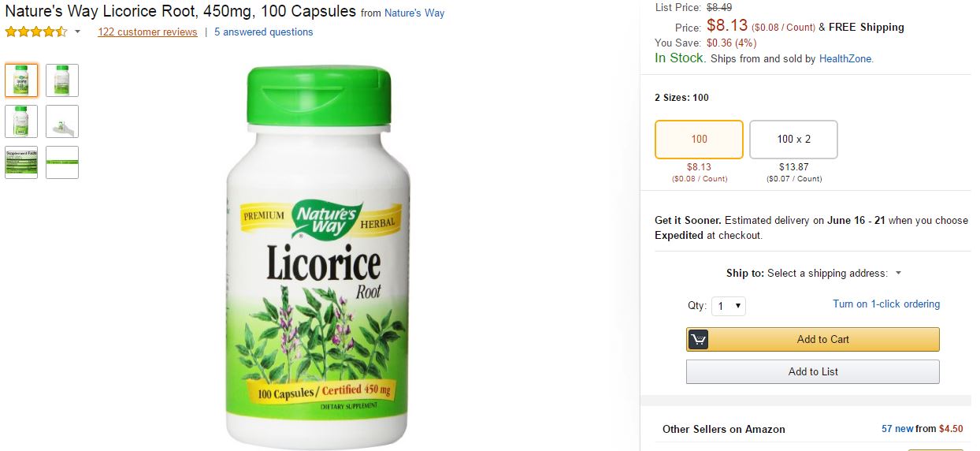Viewport: 980px width, 451px height.
Task: Select the 100 count size option
Action: (x=699, y=140)
